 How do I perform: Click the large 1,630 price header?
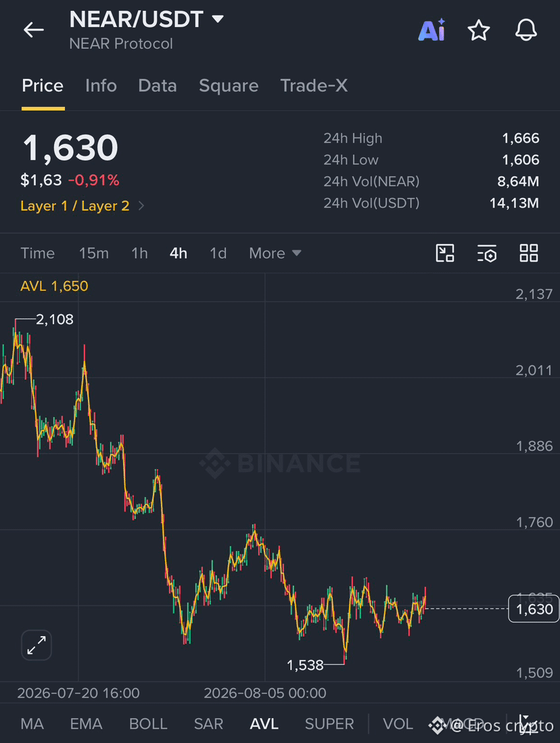(70, 148)
